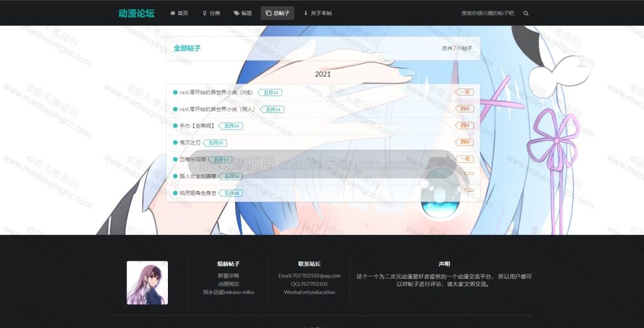Open the 首页 home menu item

[x=179, y=13]
